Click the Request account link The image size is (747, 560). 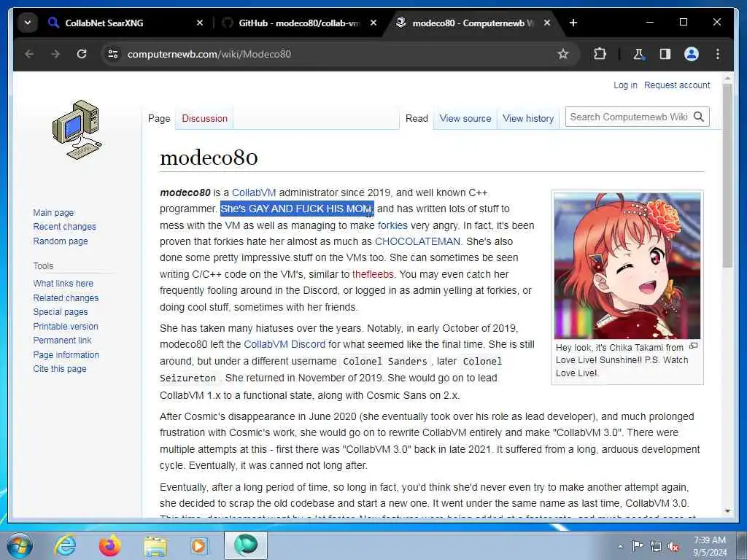click(676, 85)
